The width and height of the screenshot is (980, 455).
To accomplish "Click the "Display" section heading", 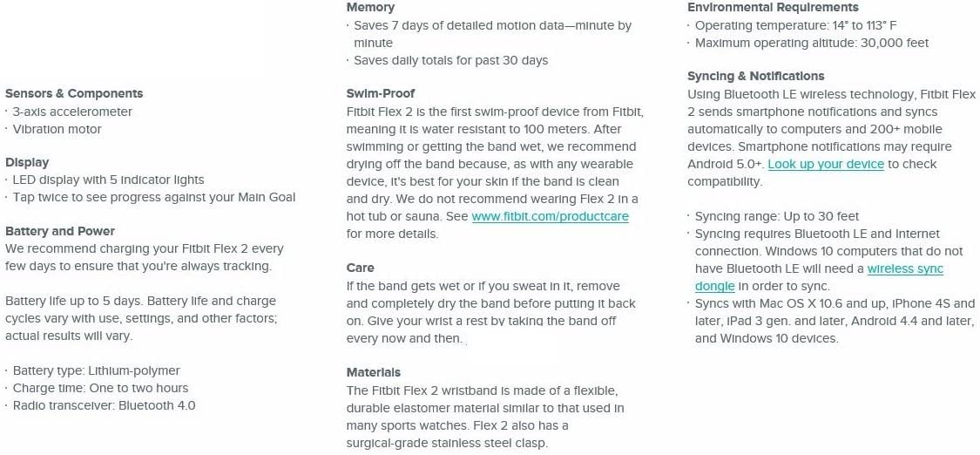I will click(27, 162).
